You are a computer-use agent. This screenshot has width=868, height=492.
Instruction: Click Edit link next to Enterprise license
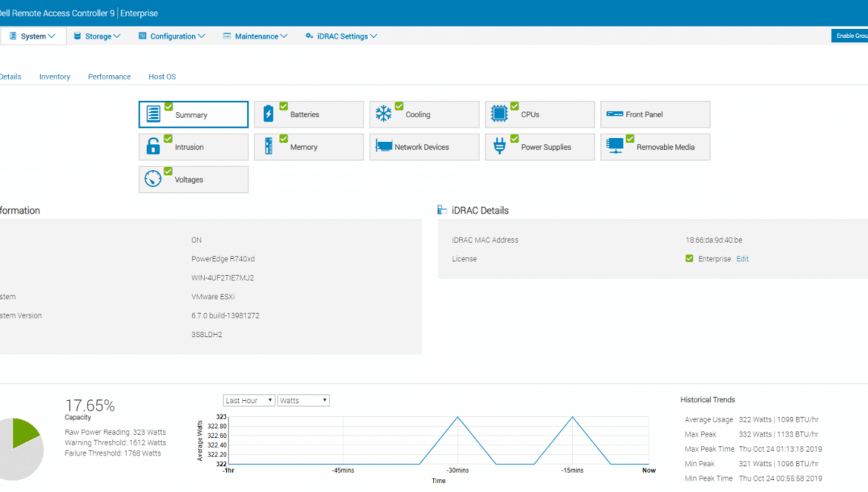[743, 258]
